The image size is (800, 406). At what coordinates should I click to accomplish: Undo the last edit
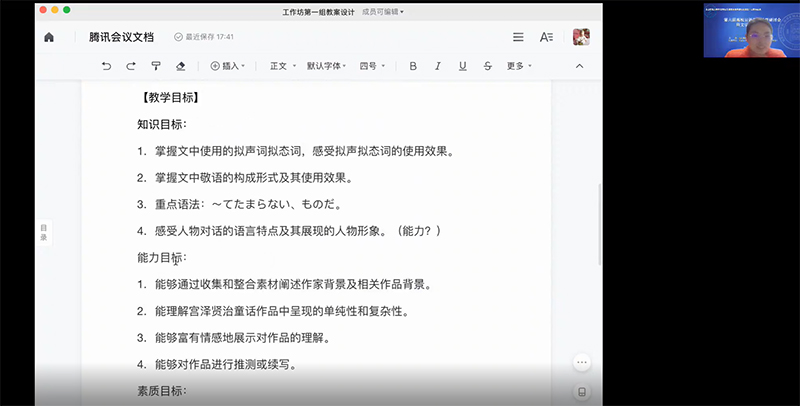pos(106,66)
